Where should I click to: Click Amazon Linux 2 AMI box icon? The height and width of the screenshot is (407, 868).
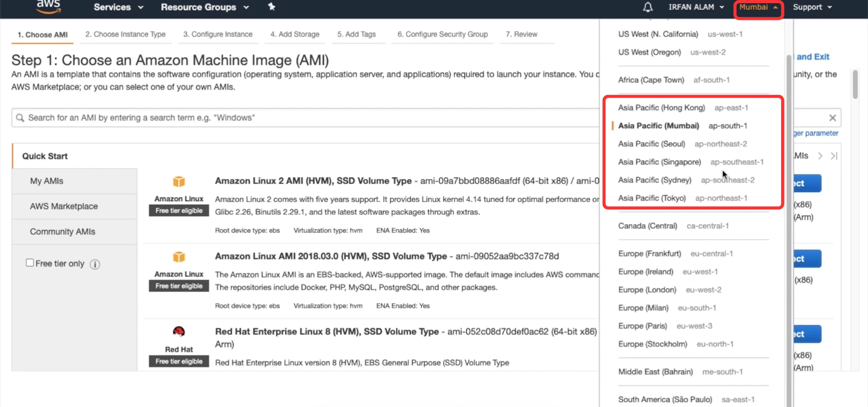(x=179, y=181)
